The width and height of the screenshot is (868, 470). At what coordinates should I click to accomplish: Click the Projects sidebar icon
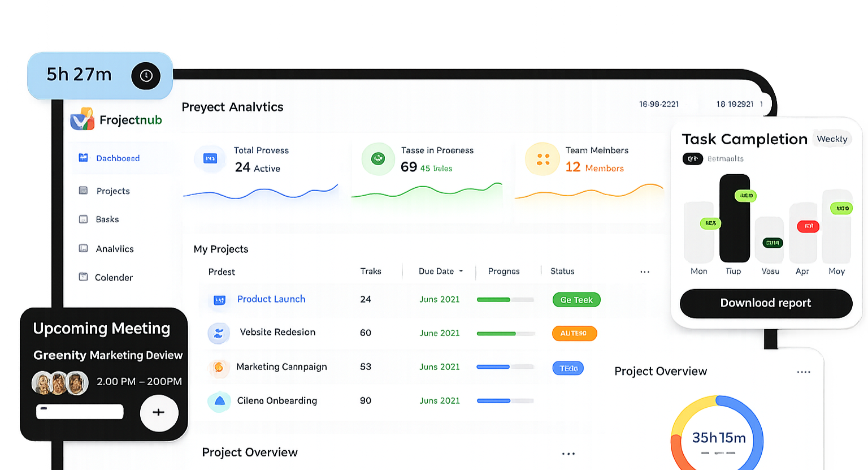[83, 191]
